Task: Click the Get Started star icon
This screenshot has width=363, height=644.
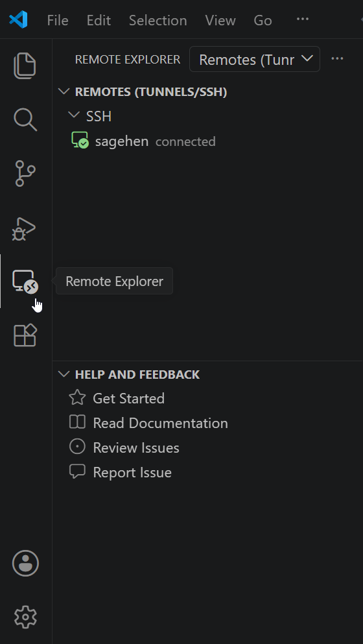Action: [77, 398]
